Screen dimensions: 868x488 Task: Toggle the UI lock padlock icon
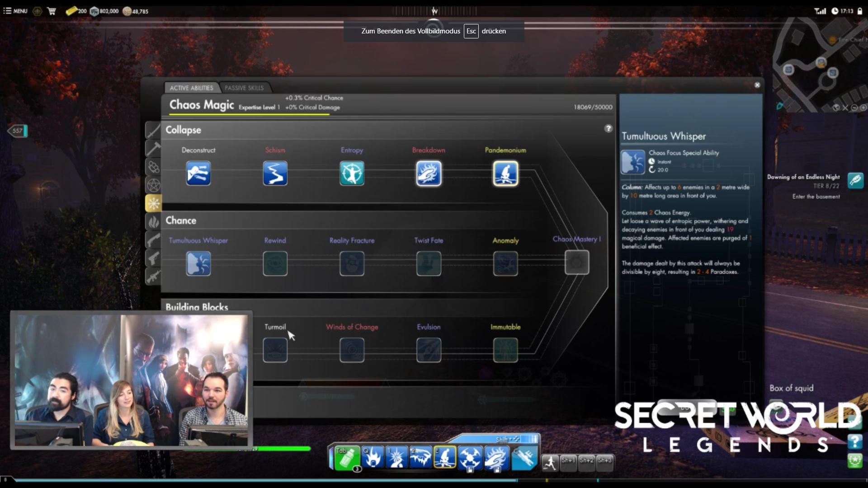pos(859,11)
